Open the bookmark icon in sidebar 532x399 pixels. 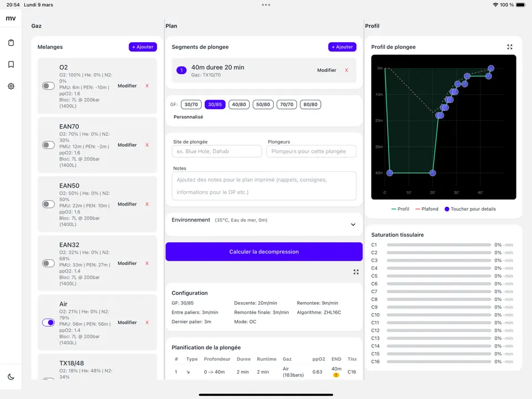pos(11,64)
